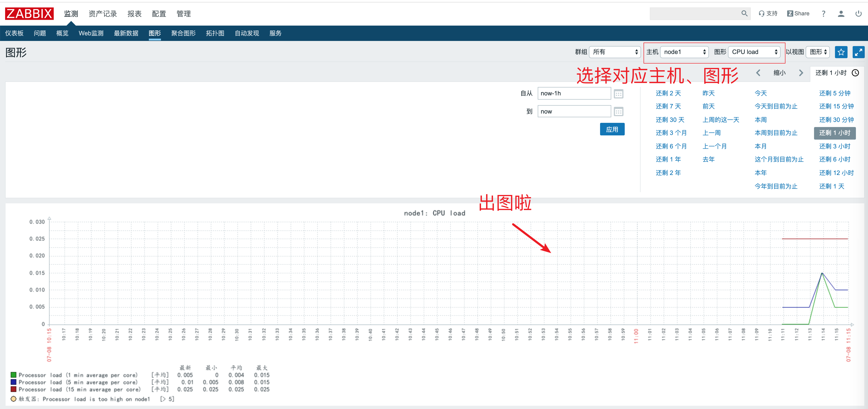Screen dimensions: 868x409
Task: Open the search magnifier icon
Action: [744, 13]
